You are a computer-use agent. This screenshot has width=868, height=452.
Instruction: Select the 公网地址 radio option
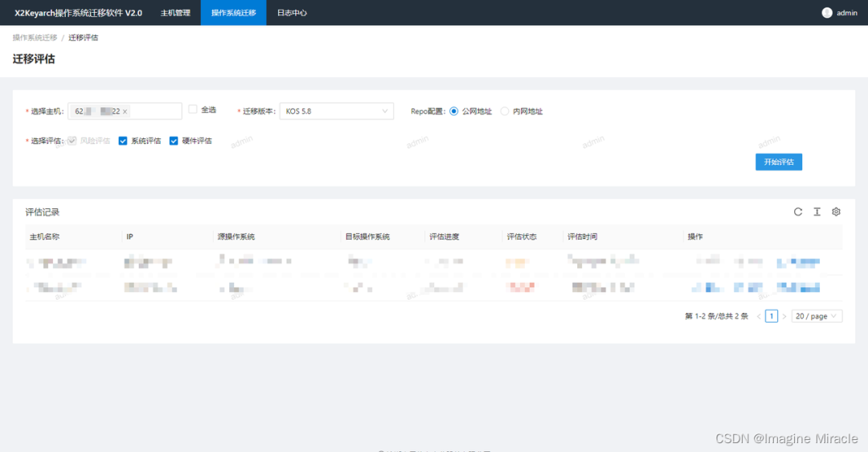454,112
